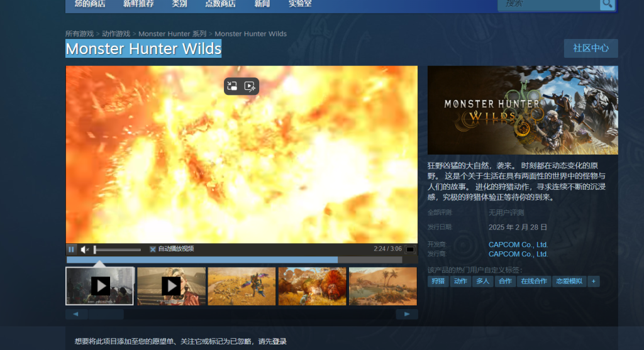Click the 2:24 / 3:06 time display
The height and width of the screenshot is (350, 644).
(x=387, y=249)
